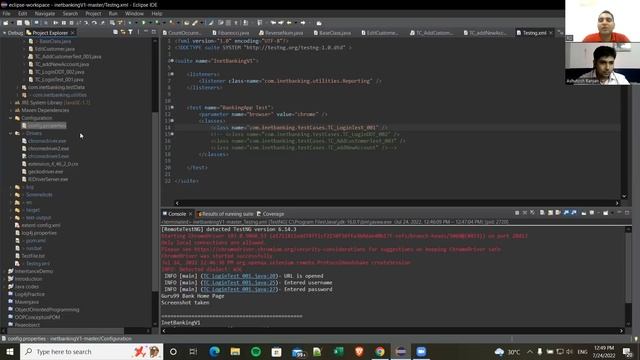
Task: Expand the target folder
Action: pos(11,210)
